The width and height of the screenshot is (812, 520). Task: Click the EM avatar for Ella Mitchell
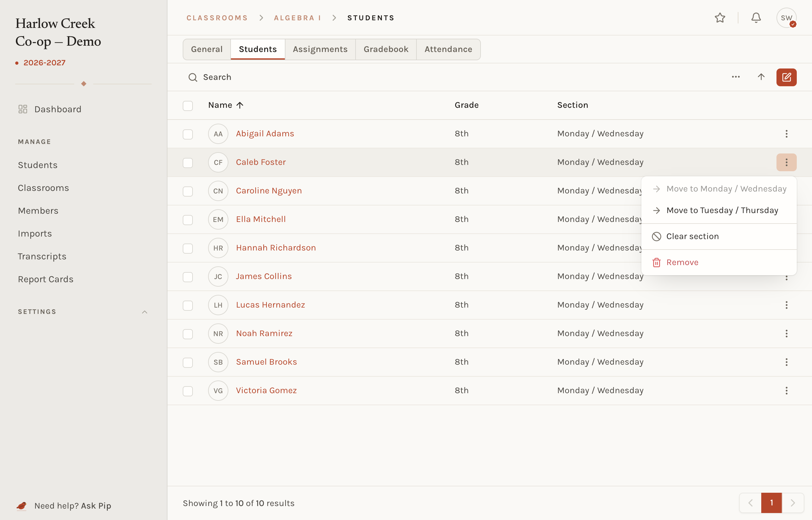(x=218, y=219)
